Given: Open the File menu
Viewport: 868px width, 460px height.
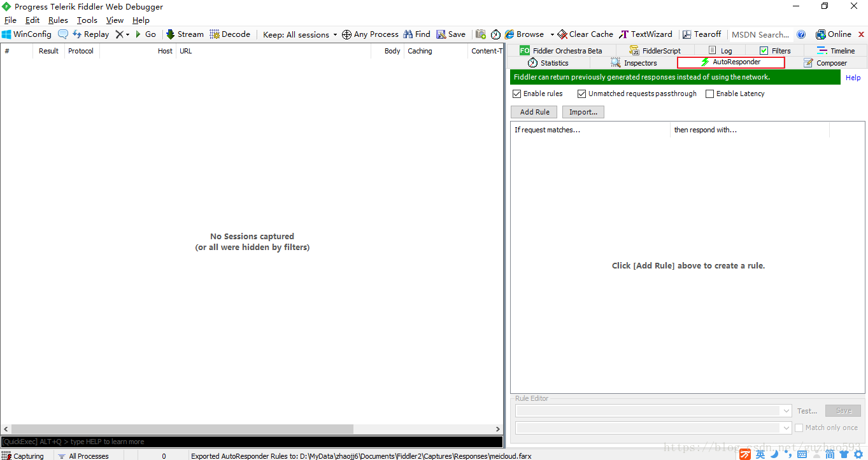Looking at the screenshot, I should 10,20.
